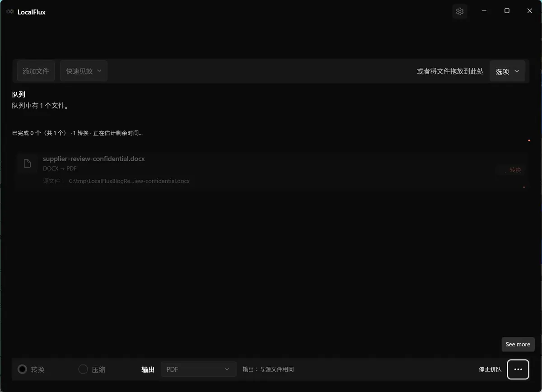
Task: Open the PDF output format combo box
Action: click(x=199, y=369)
